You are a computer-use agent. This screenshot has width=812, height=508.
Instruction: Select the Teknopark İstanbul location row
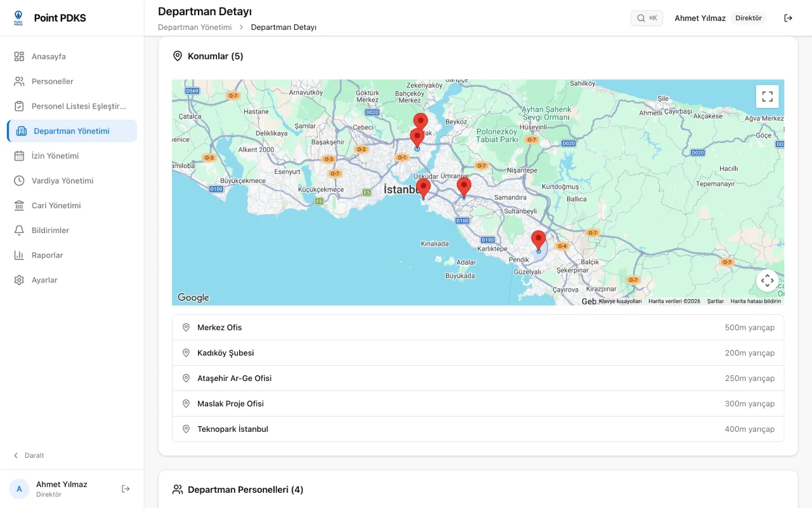tap(478, 429)
